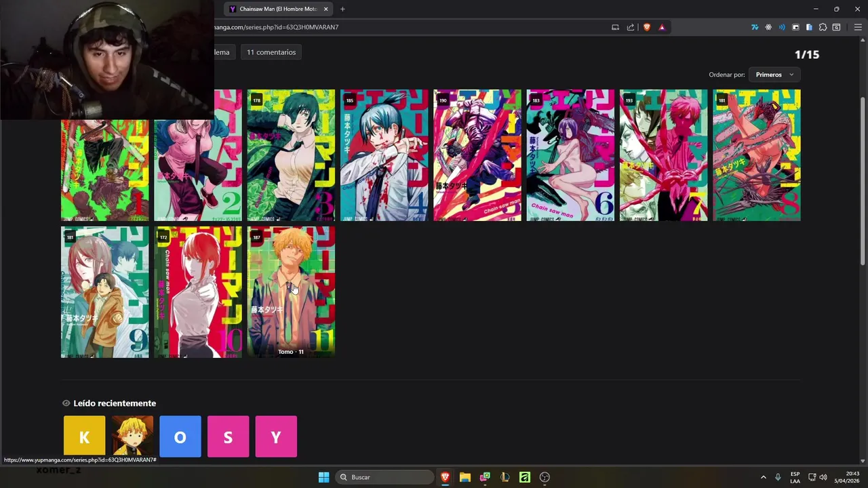Show hidden system tray icons chevron
The image size is (868, 488).
pos(763,477)
